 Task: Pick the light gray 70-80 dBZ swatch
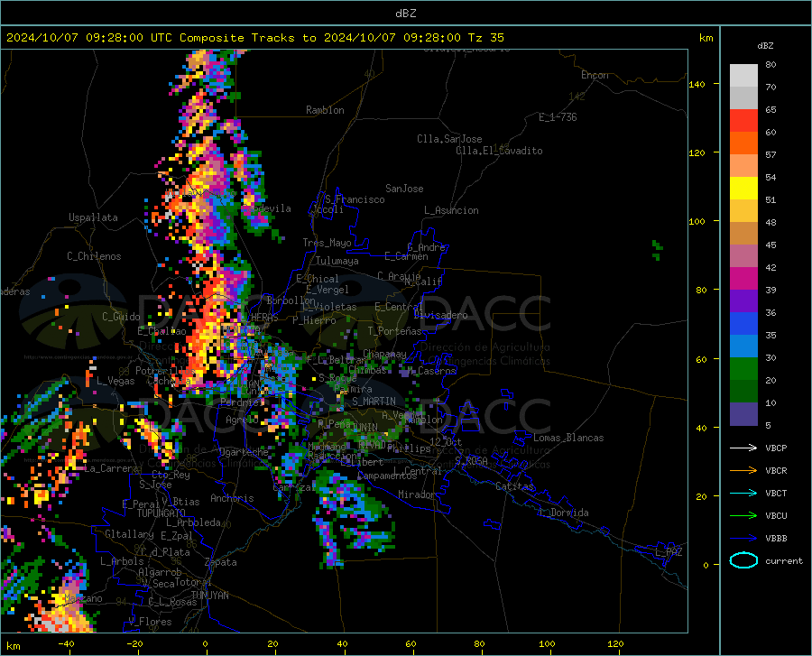pos(743,76)
